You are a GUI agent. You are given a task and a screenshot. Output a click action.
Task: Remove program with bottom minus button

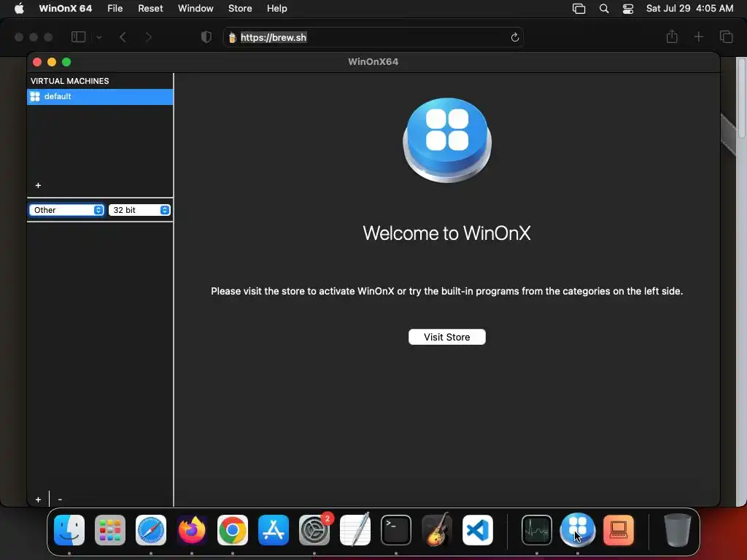click(x=60, y=499)
